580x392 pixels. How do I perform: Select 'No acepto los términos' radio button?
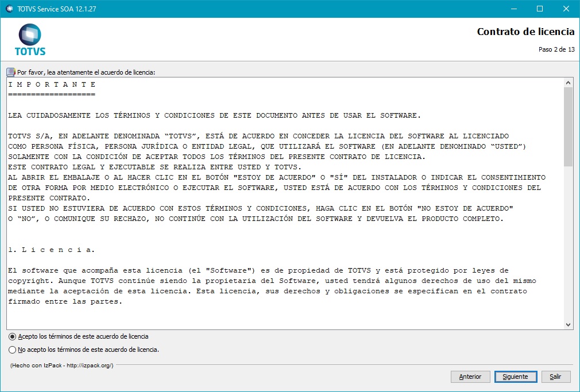pos(13,350)
